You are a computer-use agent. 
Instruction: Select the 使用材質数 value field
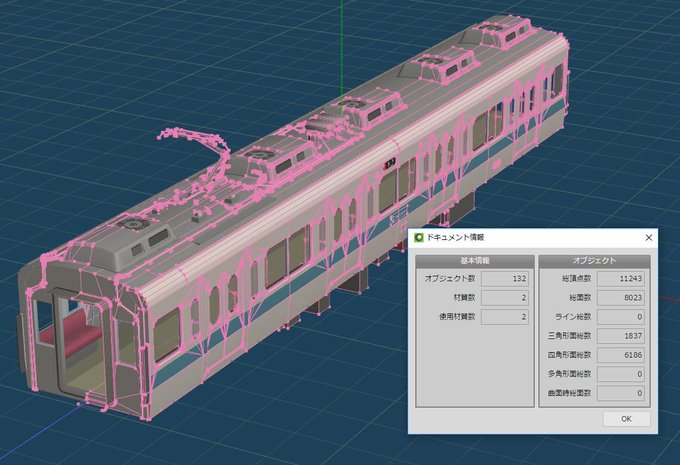click(x=505, y=317)
